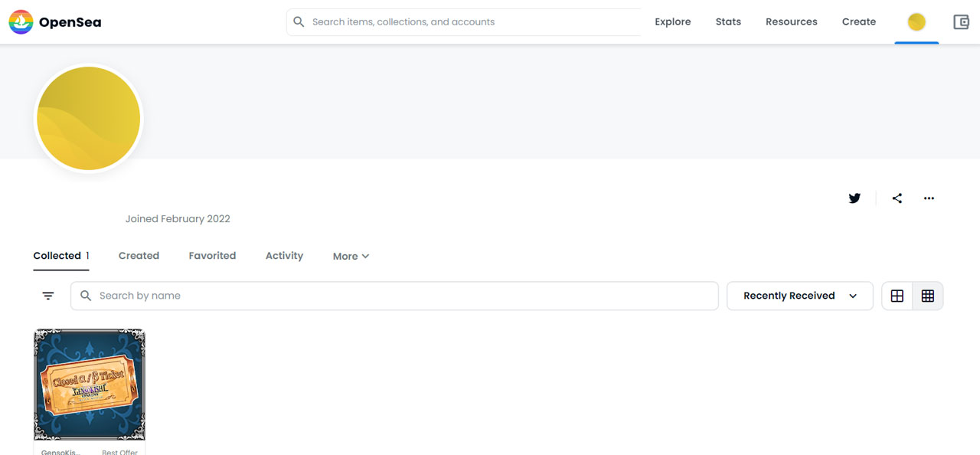Screen dimensions: 980x455
Task: Toggle the filter sidebar icon
Action: pyautogui.click(x=48, y=296)
